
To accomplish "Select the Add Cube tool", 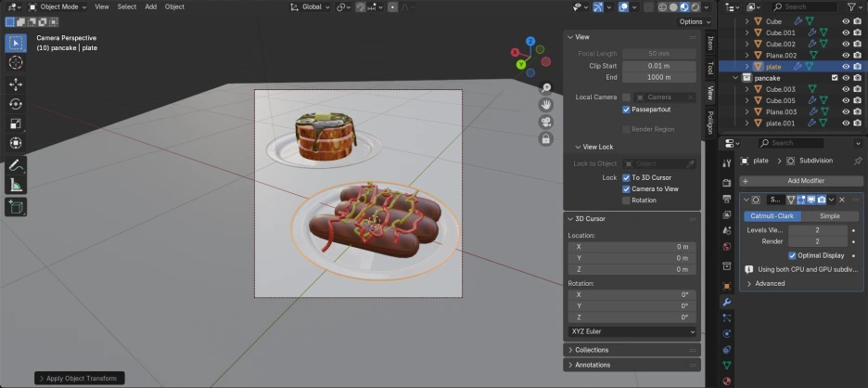I will click(16, 207).
